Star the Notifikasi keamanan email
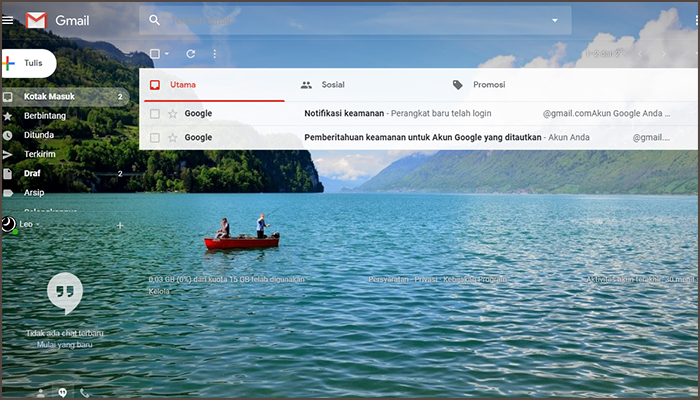Screen dimensions: 700x400 click(x=172, y=114)
